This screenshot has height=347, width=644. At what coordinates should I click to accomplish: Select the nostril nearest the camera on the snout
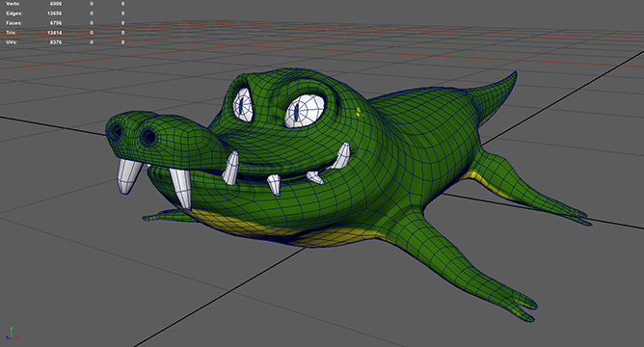(x=148, y=137)
